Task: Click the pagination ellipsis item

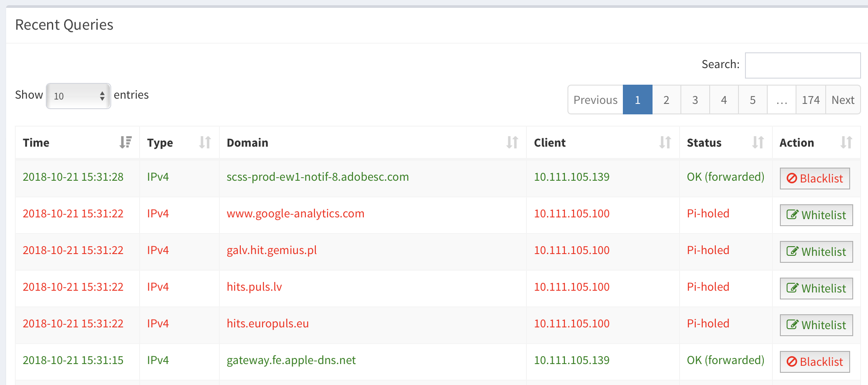Action: point(782,100)
